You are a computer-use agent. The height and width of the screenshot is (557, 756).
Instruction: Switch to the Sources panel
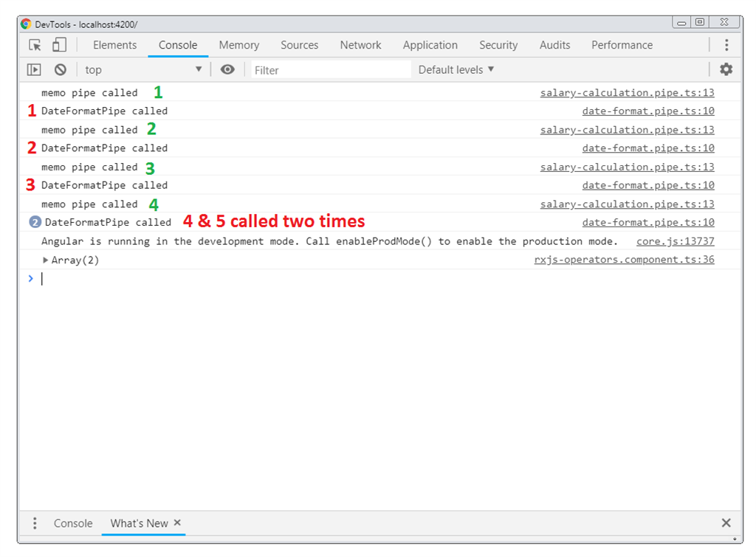coord(299,45)
